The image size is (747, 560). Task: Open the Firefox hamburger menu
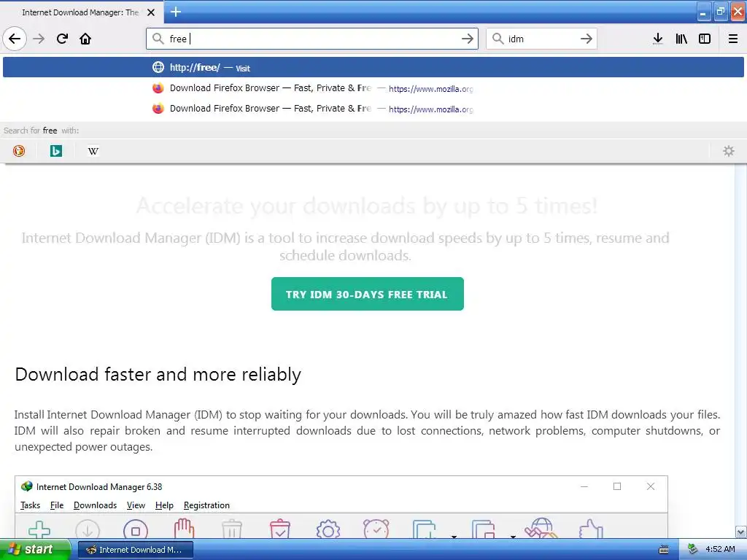point(733,39)
